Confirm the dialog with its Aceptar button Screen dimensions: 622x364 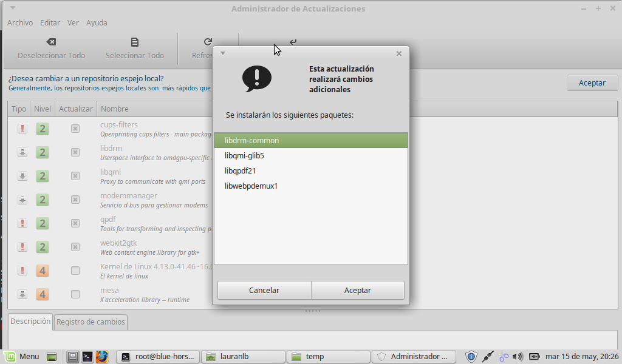[358, 290]
